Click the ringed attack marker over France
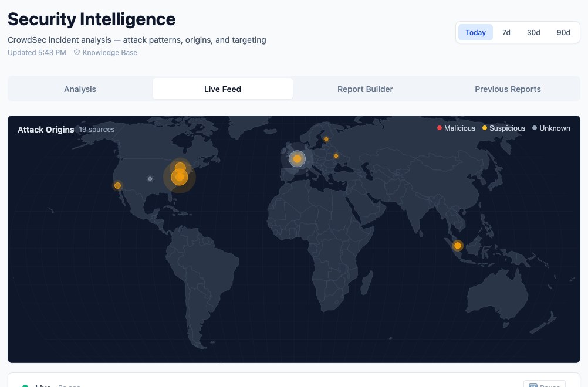Viewport: 588px width, 387px height. [x=297, y=159]
